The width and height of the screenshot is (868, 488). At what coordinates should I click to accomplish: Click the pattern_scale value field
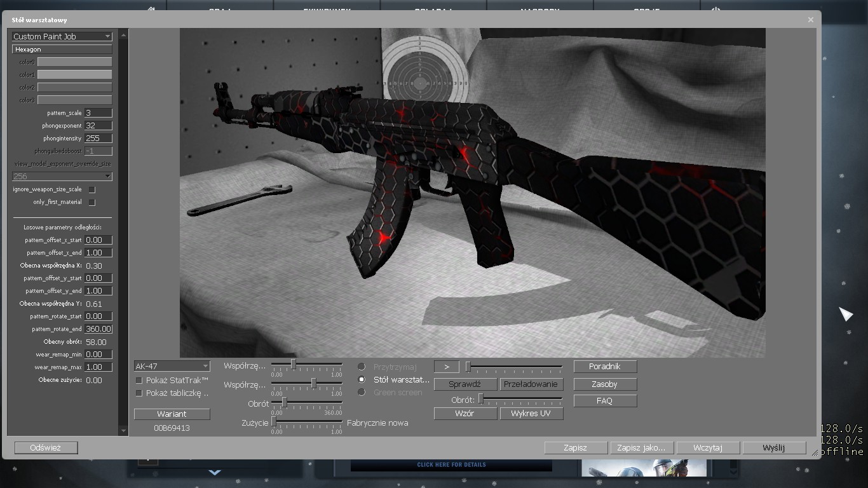pos(98,112)
